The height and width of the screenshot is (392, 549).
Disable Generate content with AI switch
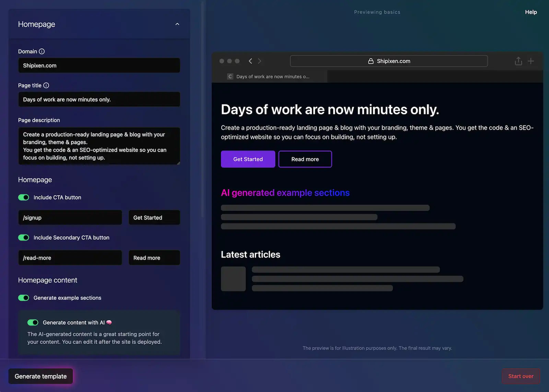(33, 322)
